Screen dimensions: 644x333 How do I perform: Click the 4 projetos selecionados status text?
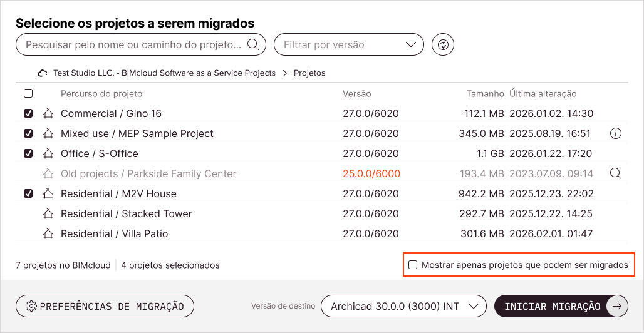click(170, 265)
